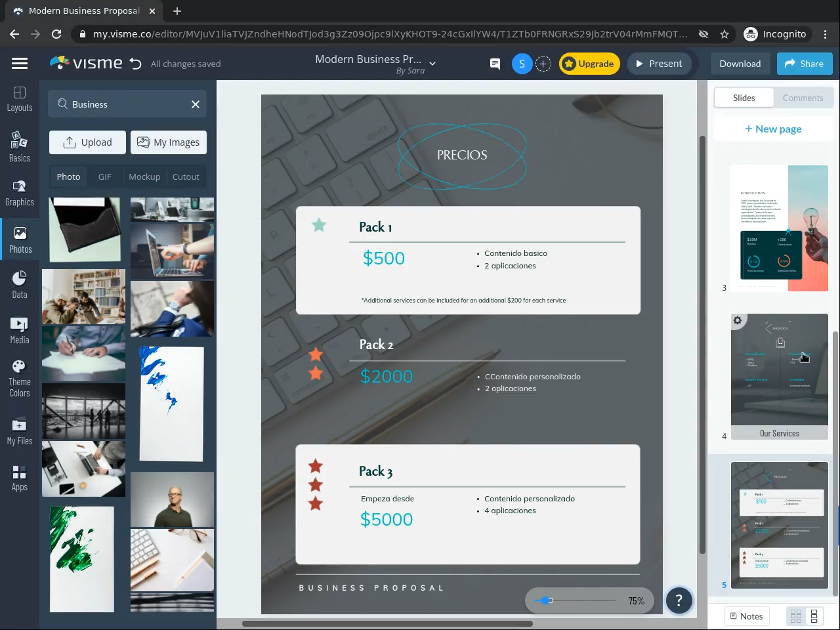Screen dimensions: 840x630
Task: Click the Upload button
Action: (x=87, y=142)
